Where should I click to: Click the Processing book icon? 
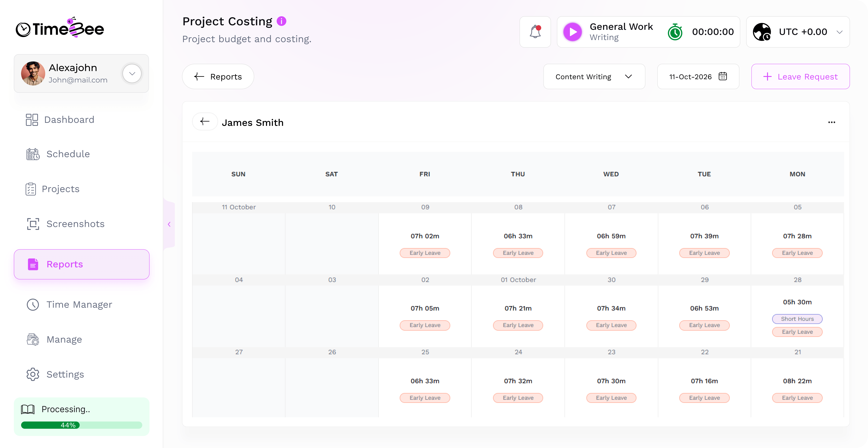point(28,409)
